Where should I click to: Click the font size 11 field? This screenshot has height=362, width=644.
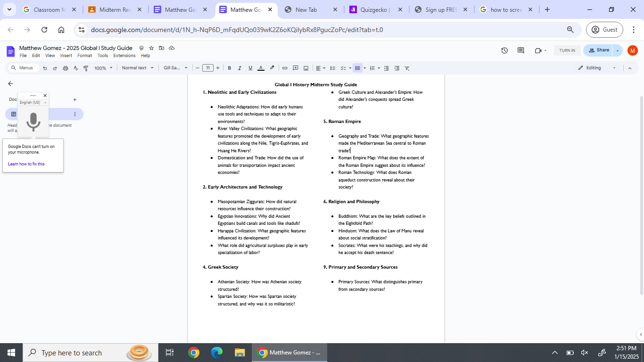[x=208, y=68]
